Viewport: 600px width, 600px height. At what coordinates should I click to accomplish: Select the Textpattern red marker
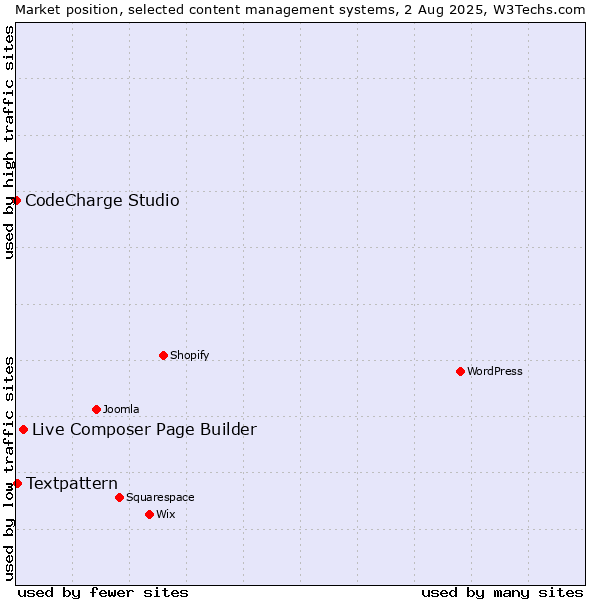tap(17, 484)
